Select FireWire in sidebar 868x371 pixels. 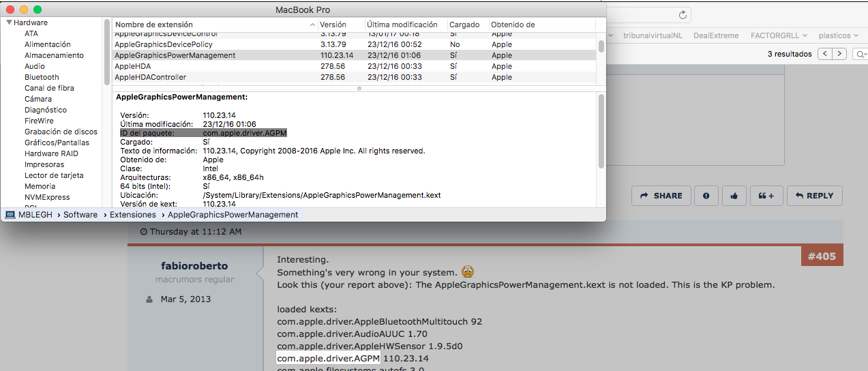tap(39, 121)
